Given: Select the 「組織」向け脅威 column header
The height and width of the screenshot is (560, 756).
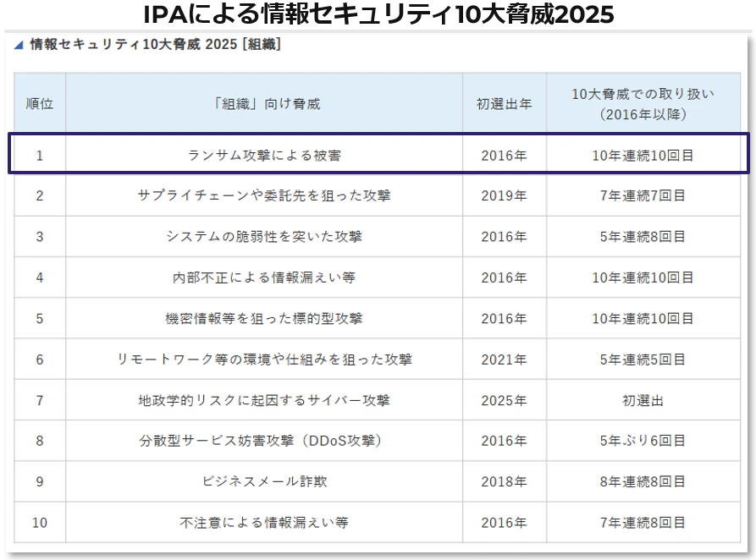Looking at the screenshot, I should point(265,103).
